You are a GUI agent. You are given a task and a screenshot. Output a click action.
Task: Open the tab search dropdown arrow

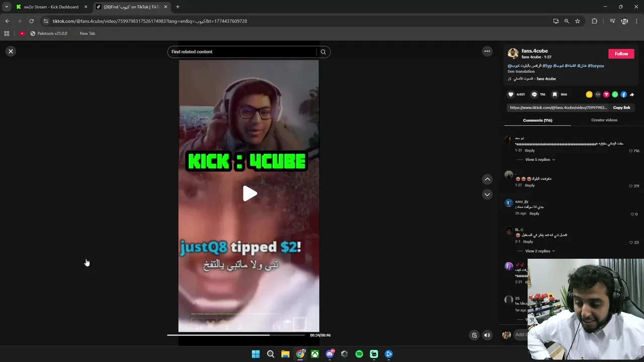[7, 7]
